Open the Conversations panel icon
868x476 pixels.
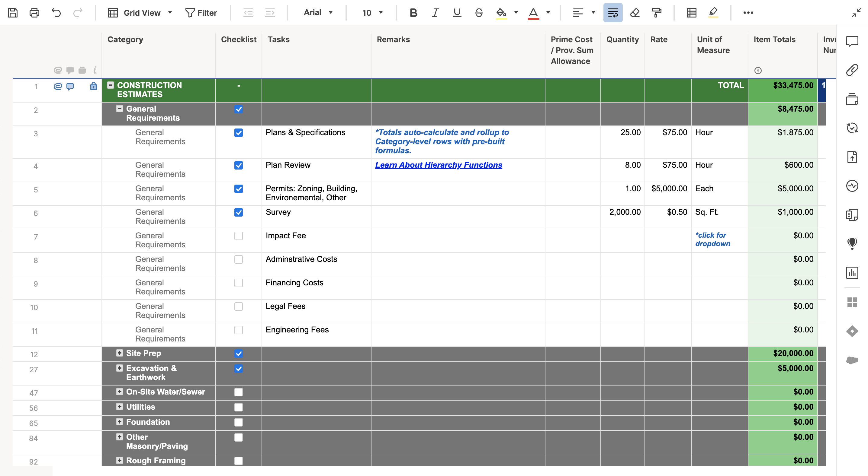pos(852,41)
